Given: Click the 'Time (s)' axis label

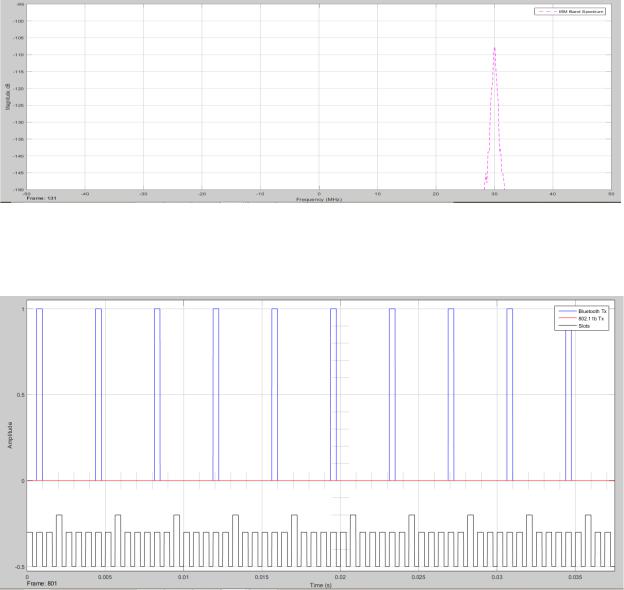Looking at the screenshot, I should coord(321,585).
